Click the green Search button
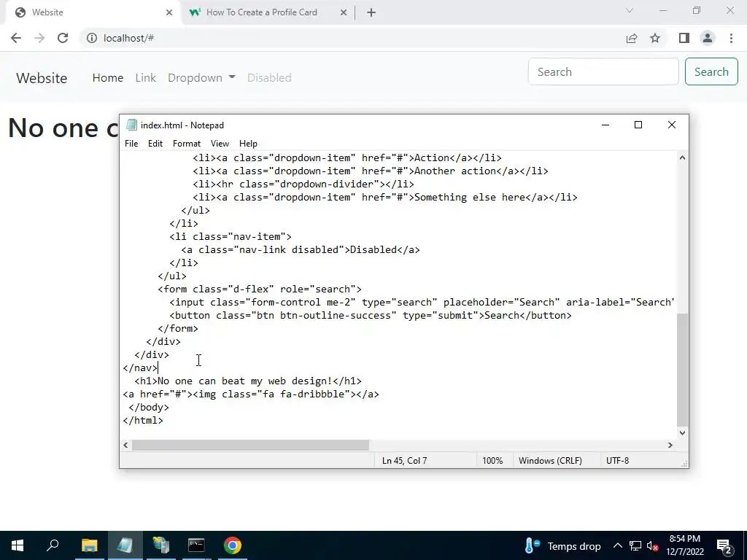 711,72
